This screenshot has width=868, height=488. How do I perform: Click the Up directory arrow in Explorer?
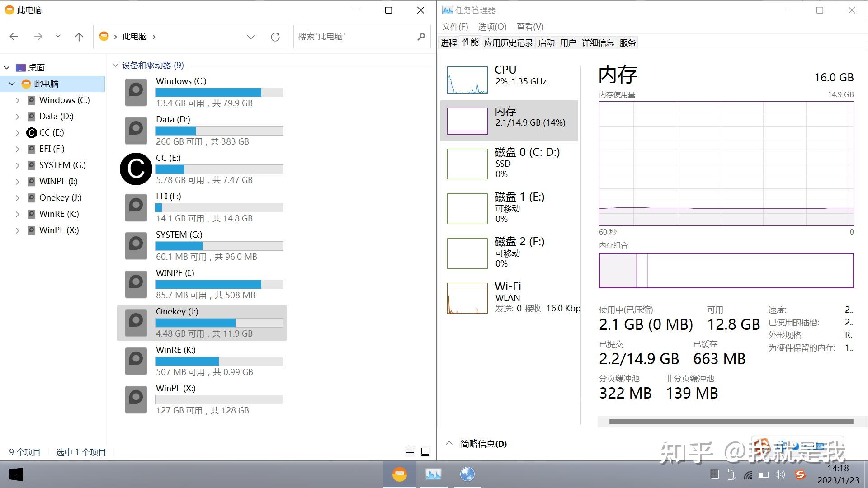[79, 37]
